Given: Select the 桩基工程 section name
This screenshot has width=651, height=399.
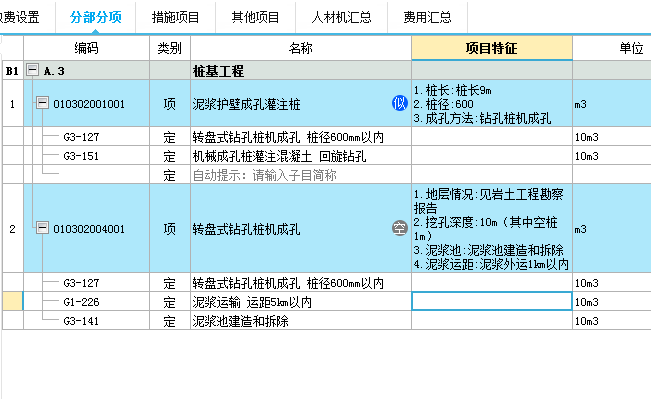Looking at the screenshot, I should point(301,71).
